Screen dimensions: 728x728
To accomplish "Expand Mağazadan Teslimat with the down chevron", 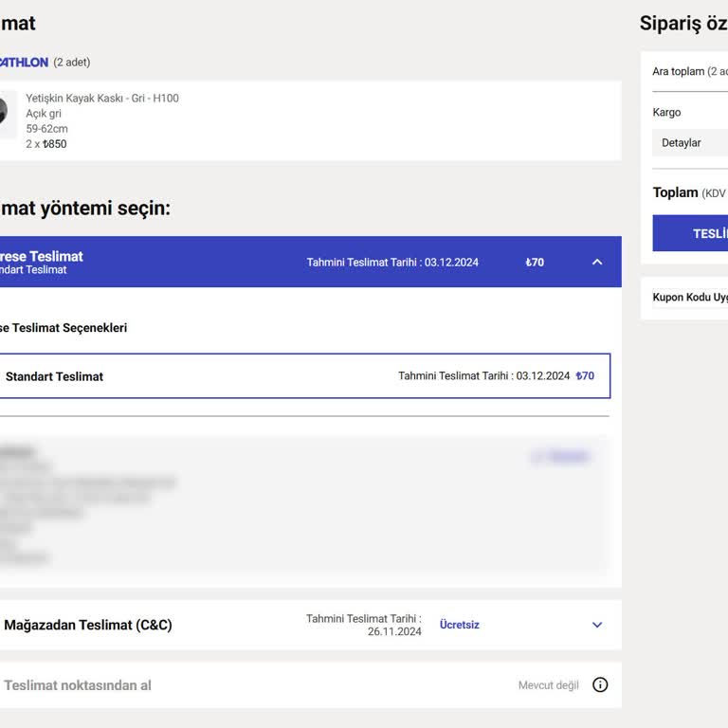I will [597, 626].
